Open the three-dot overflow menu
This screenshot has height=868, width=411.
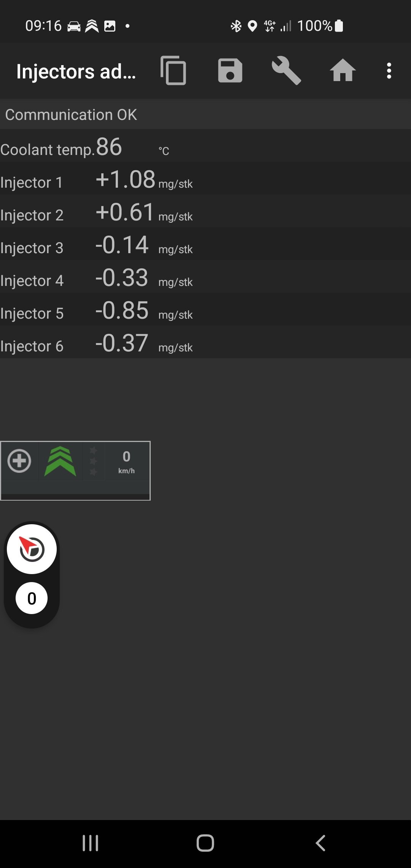tap(389, 71)
